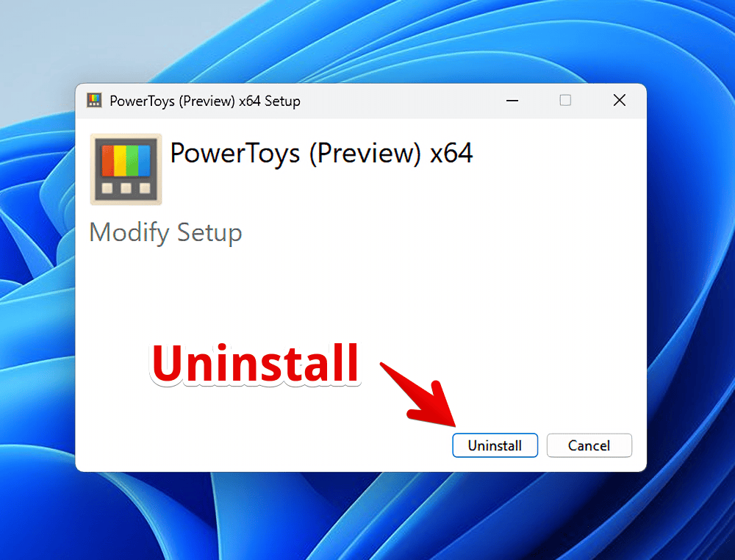Click the yellow stripe in PowerToys logo
735x560 pixels.
(120, 161)
